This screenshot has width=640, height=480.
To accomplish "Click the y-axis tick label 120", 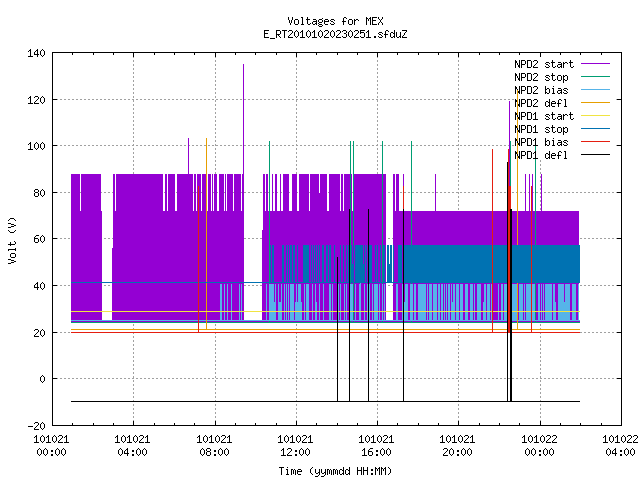I will coord(36,100).
